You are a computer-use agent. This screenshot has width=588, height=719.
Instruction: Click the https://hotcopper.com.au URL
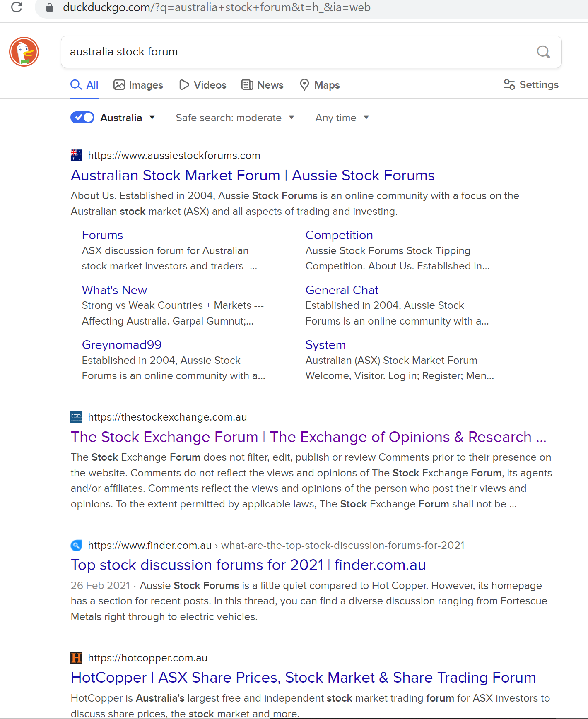pyautogui.click(x=148, y=658)
